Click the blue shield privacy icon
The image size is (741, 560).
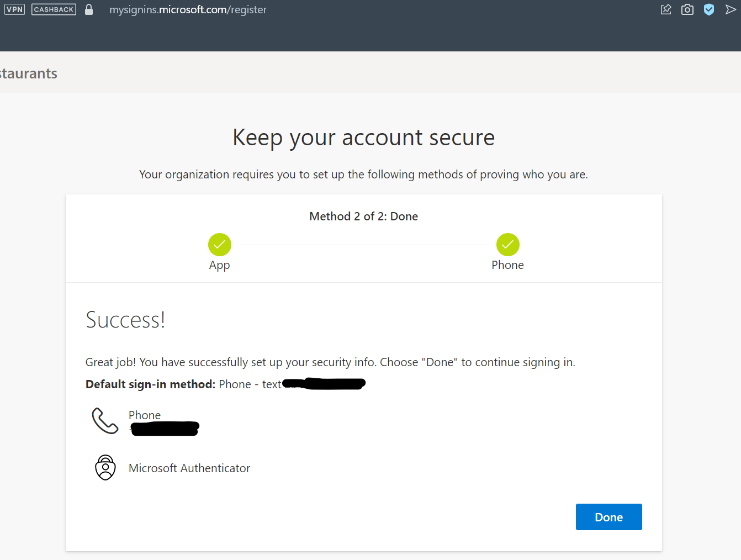(709, 9)
